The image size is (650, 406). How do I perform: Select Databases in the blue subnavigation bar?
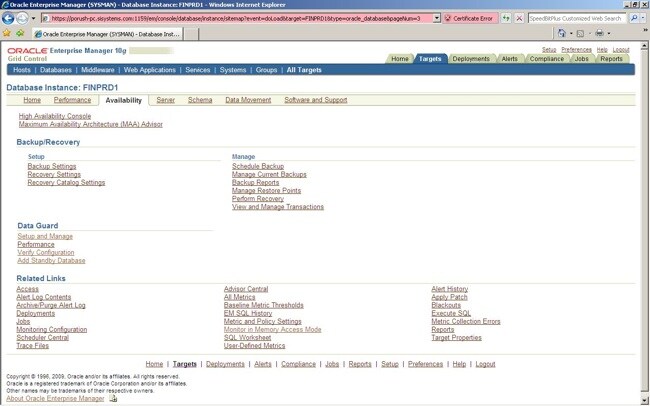[56, 70]
